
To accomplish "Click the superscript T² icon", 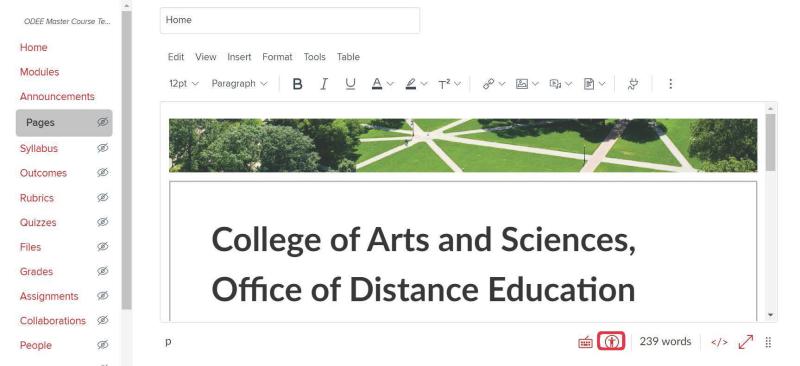I will [444, 84].
